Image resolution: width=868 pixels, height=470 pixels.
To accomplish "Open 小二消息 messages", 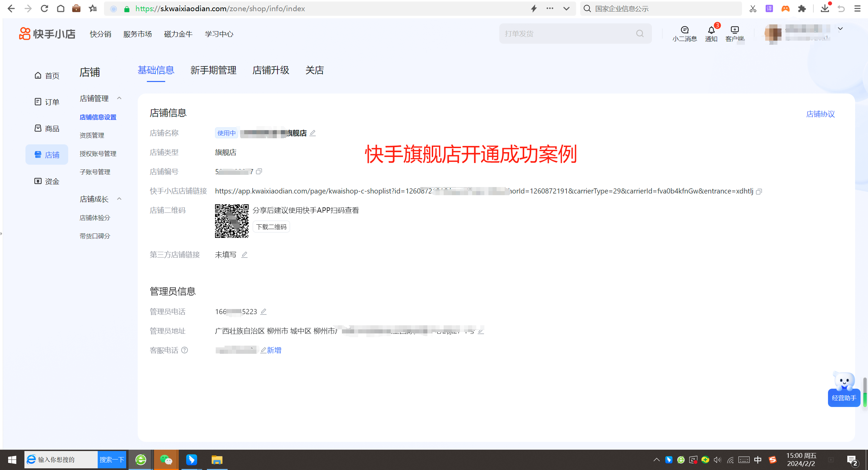I will pos(684,34).
